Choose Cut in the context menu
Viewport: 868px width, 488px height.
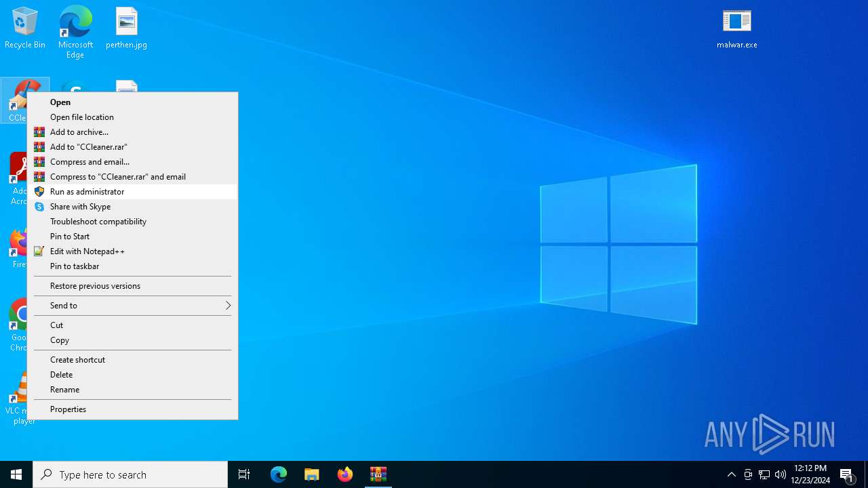pyautogui.click(x=132, y=325)
